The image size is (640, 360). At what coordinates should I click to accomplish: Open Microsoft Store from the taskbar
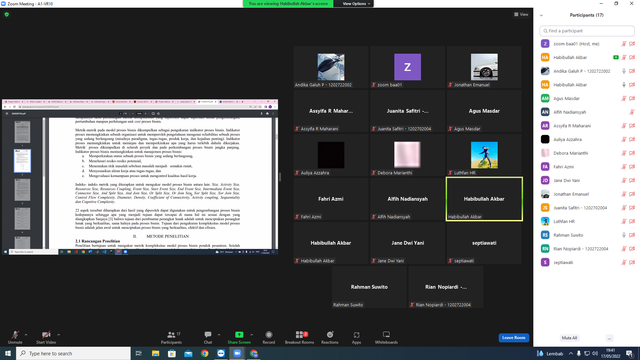pos(172,353)
